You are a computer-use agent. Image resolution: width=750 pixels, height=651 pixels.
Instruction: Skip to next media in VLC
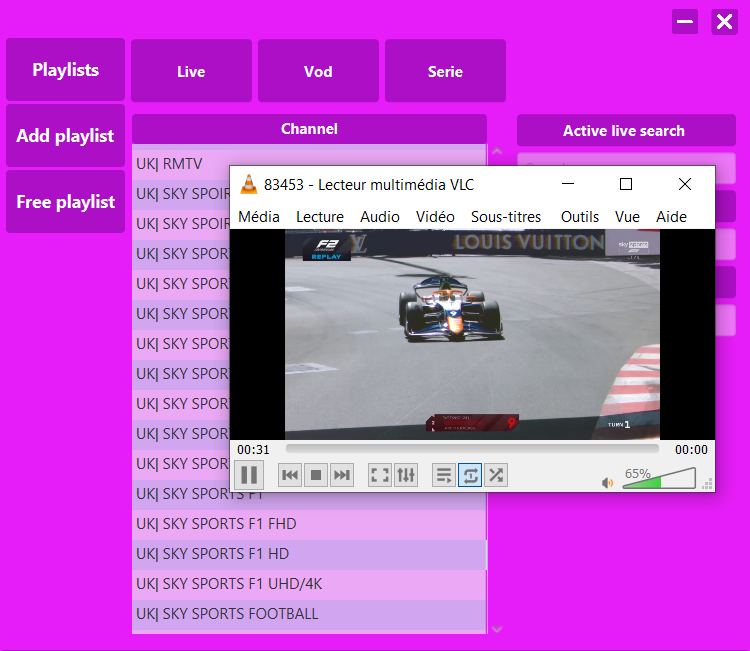coord(342,475)
